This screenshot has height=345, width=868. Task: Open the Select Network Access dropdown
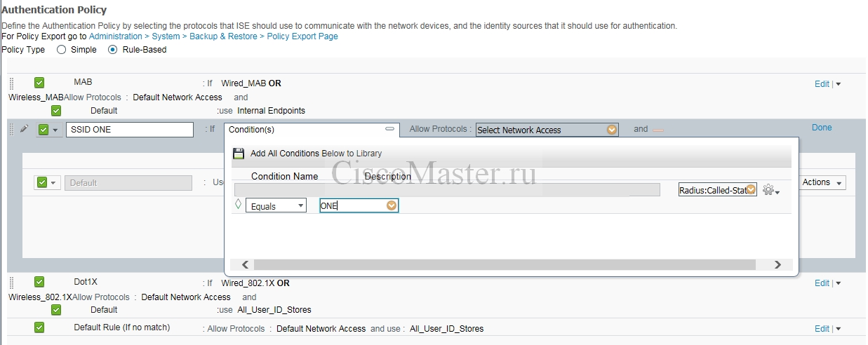click(x=547, y=130)
